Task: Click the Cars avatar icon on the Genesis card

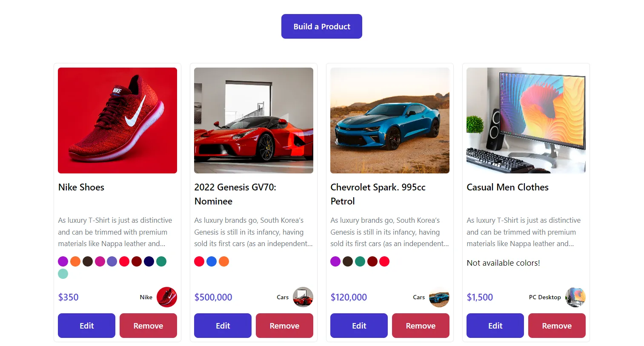Action: coord(303,297)
